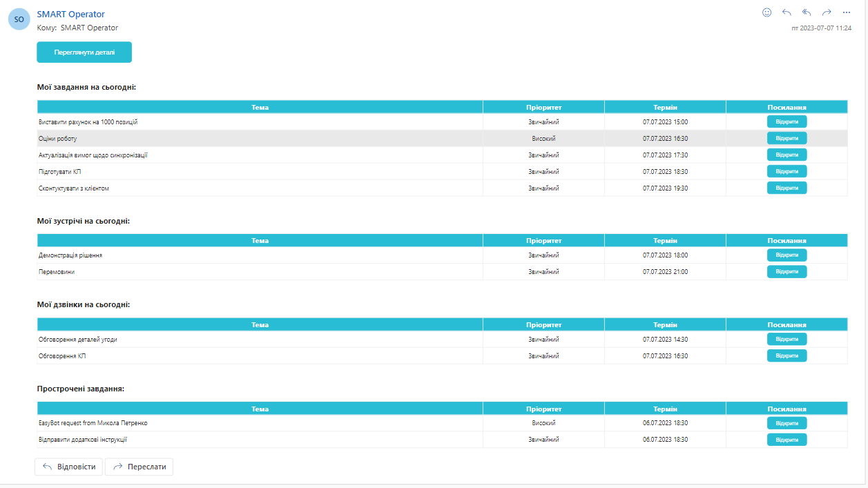Click Відкрити next to 'Підготувати КП'

(787, 171)
